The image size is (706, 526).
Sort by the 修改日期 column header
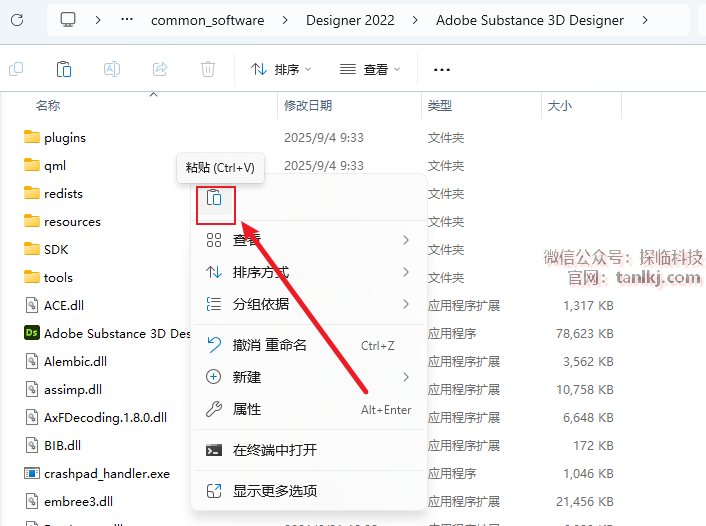308,106
